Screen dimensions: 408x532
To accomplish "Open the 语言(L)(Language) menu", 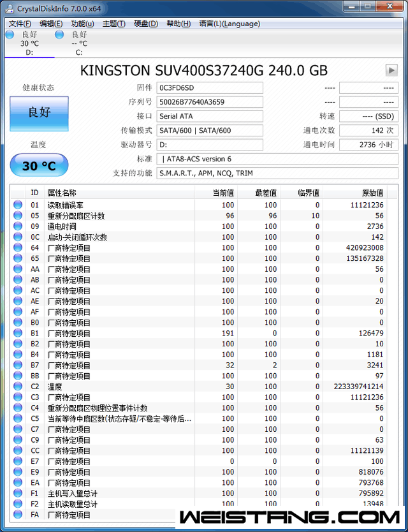I will point(229,24).
